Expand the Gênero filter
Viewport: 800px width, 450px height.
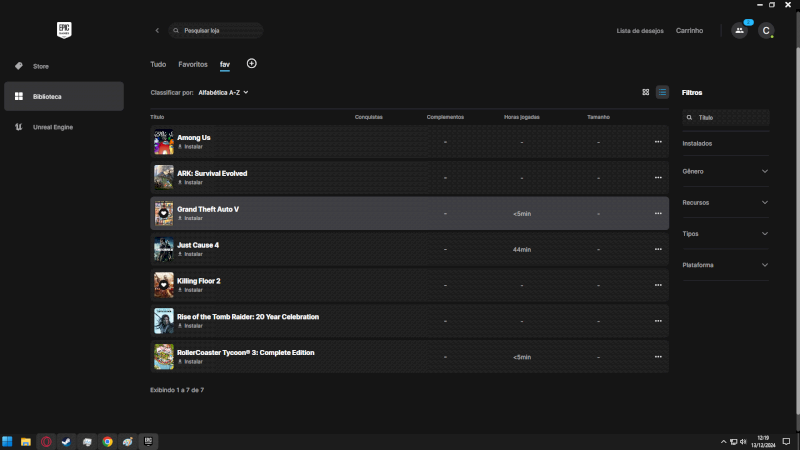pyautogui.click(x=725, y=171)
